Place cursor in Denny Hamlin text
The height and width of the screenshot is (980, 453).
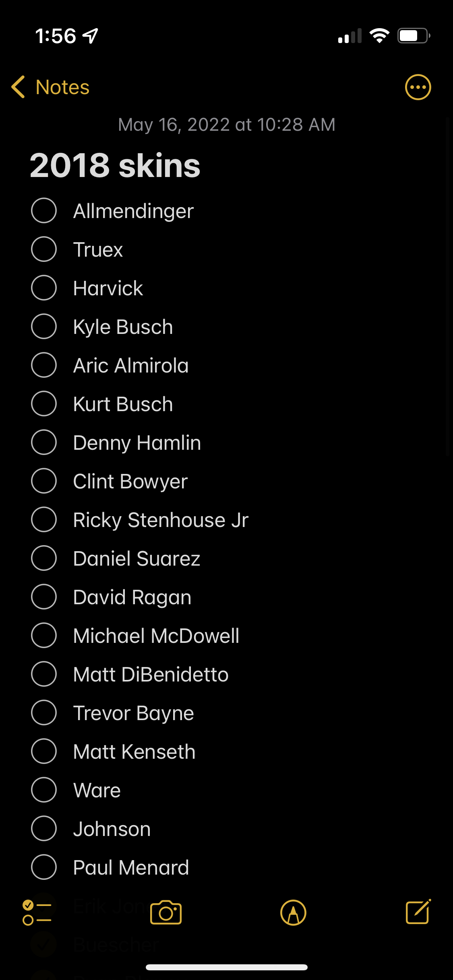pos(137,443)
